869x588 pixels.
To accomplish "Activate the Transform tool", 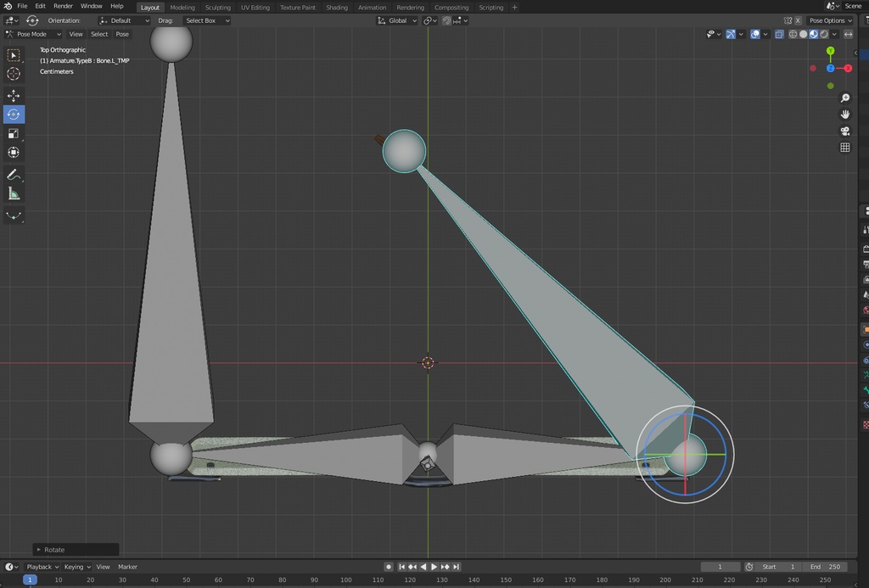I will tap(14, 153).
